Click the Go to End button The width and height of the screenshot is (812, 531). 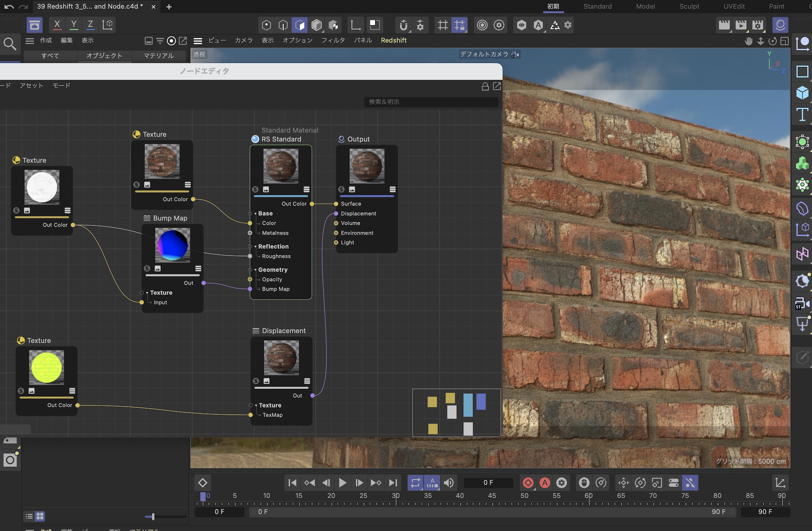[393, 483]
